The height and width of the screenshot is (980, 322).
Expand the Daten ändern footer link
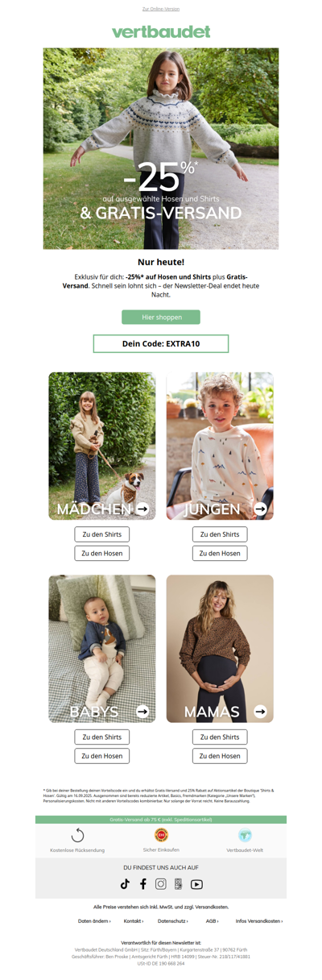[94, 920]
